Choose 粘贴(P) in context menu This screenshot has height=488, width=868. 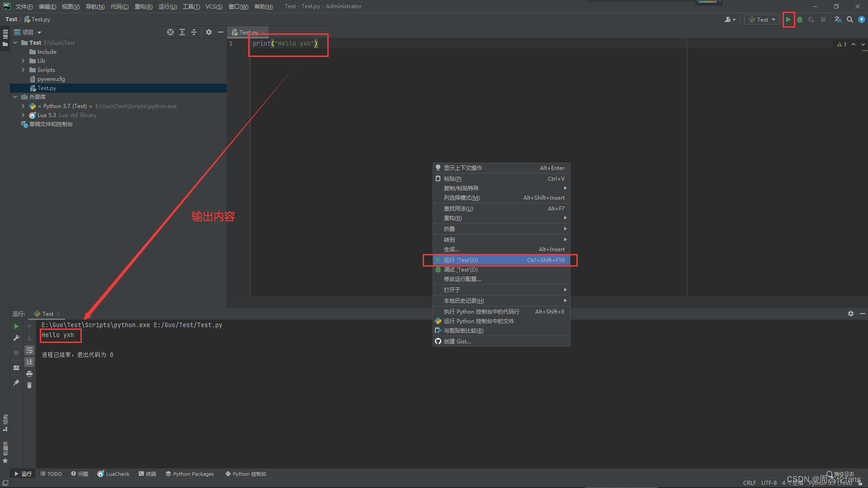(501, 178)
